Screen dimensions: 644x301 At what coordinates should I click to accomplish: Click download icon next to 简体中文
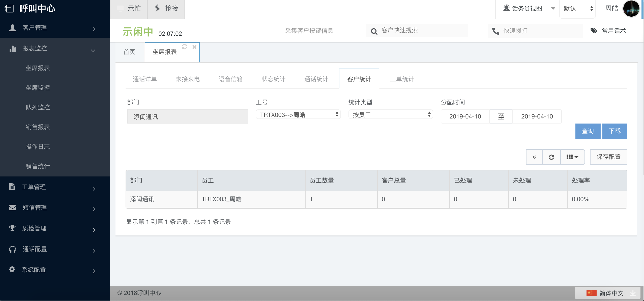tap(633, 293)
